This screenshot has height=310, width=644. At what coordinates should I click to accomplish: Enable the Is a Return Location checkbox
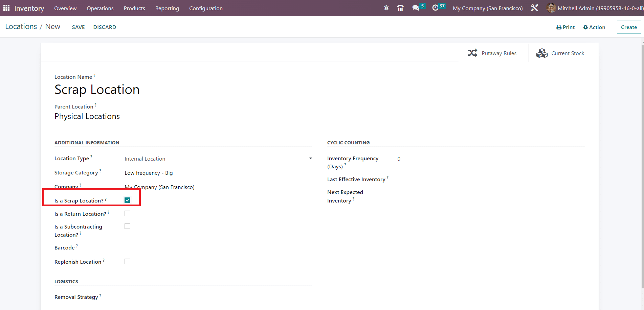[127, 214]
